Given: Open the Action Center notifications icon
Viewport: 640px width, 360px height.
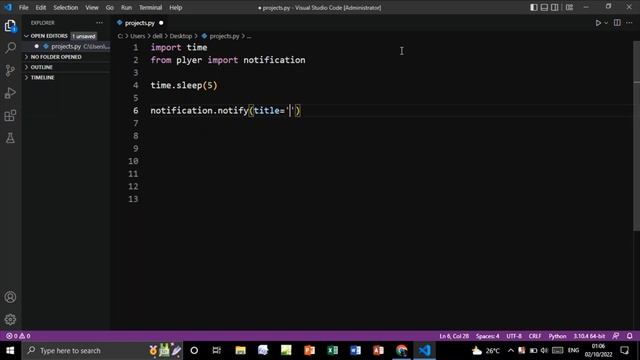Looking at the screenshot, I should pyautogui.click(x=624, y=350).
